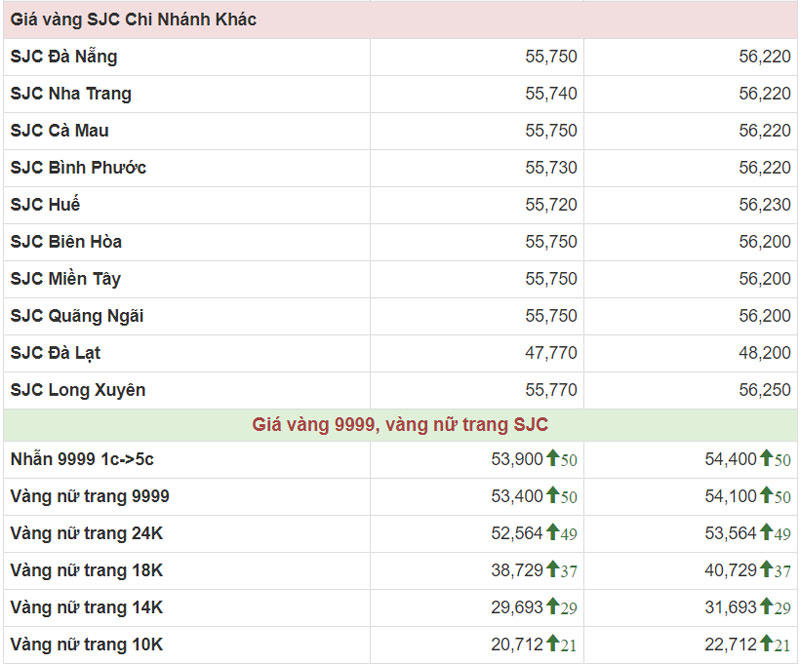Click 'Giá vàng 9999, vàng nữ trang SJC' heading

click(400, 425)
